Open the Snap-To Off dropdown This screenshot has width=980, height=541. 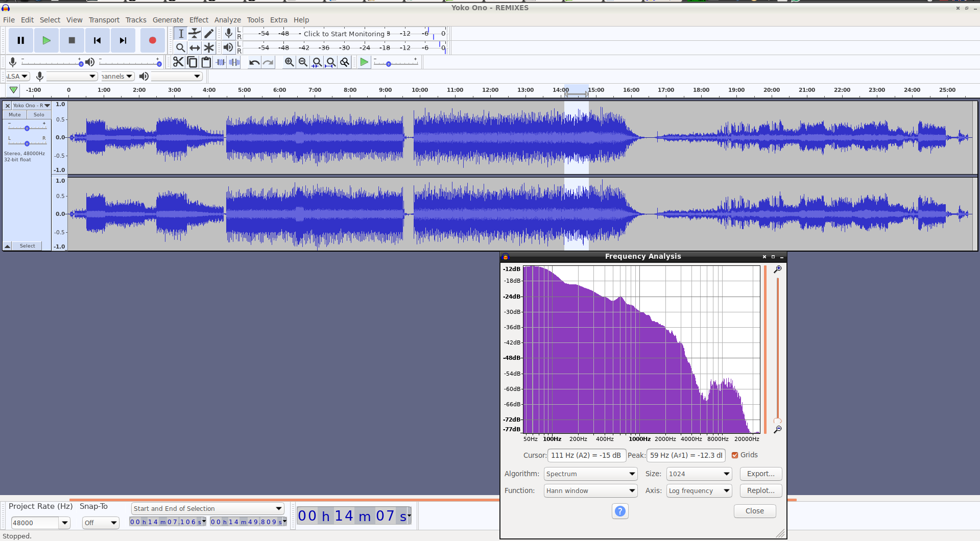[x=101, y=523]
